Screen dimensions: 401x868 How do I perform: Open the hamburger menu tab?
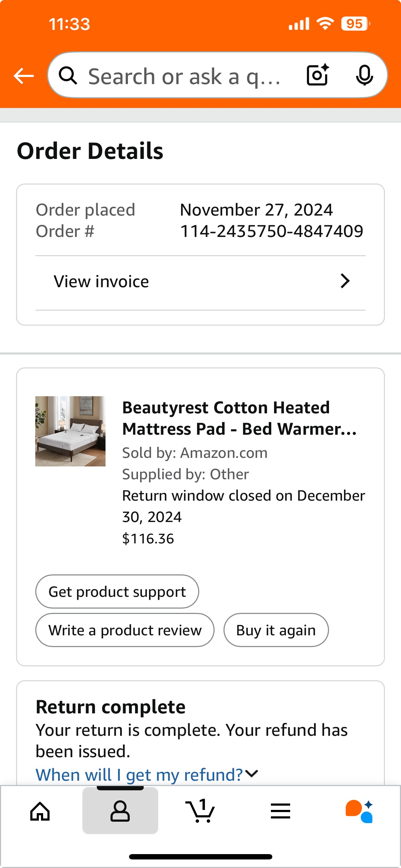(281, 811)
